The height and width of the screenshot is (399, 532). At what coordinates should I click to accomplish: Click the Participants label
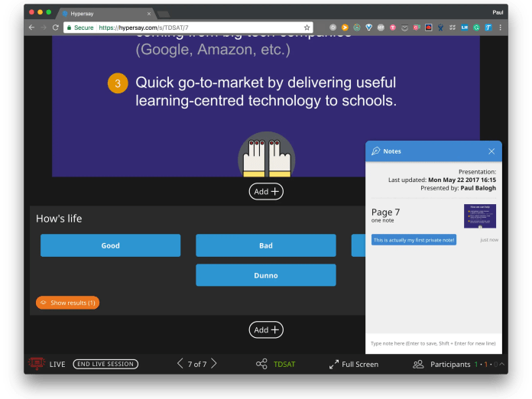coord(450,364)
